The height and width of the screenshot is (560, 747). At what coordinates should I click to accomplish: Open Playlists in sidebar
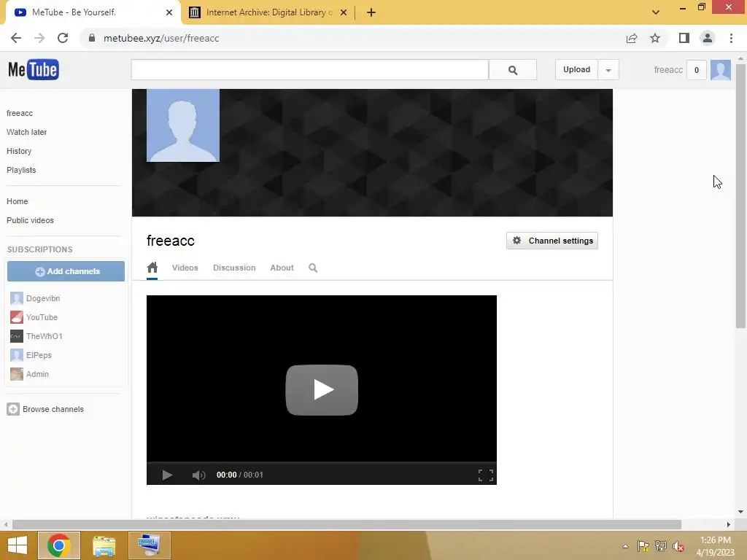pos(21,170)
